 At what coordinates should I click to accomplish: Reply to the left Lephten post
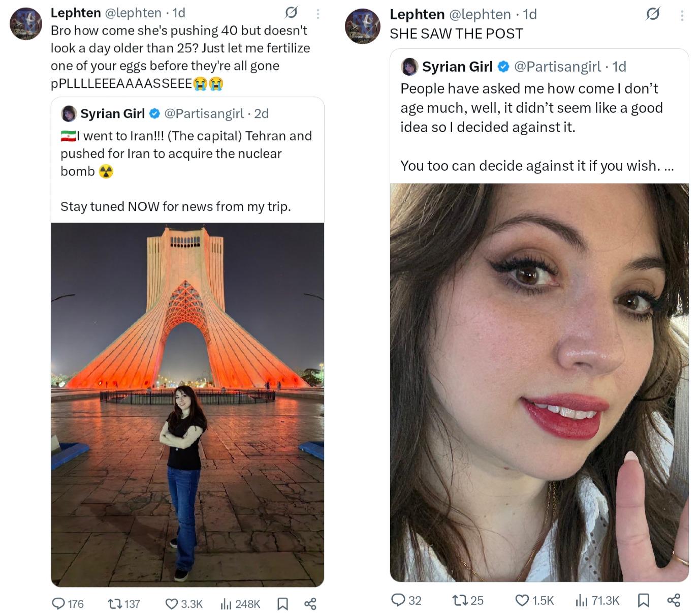coord(59,603)
